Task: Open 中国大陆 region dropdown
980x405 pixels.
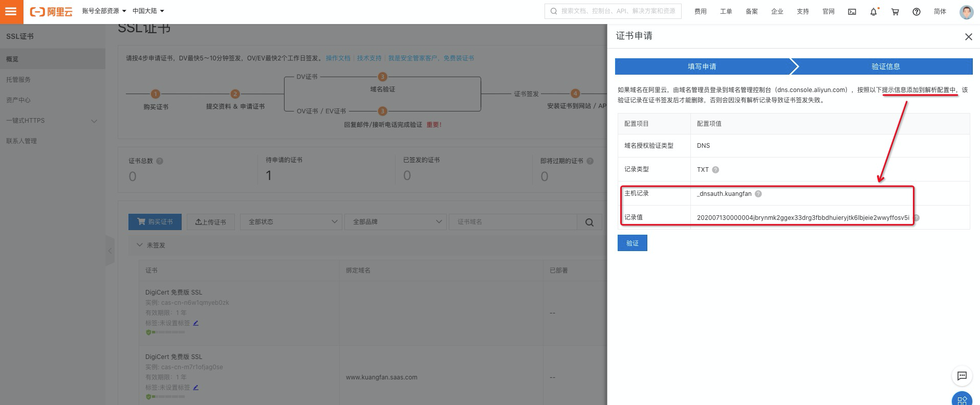Action: tap(148, 11)
